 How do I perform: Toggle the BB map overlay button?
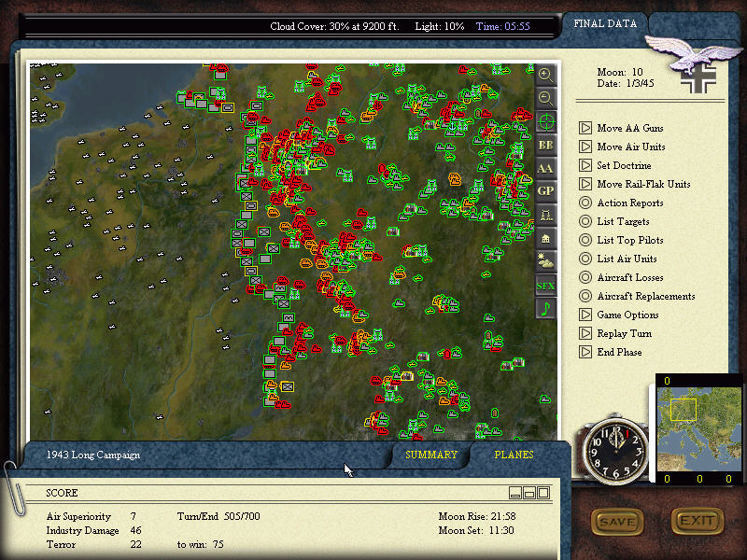coord(546,146)
